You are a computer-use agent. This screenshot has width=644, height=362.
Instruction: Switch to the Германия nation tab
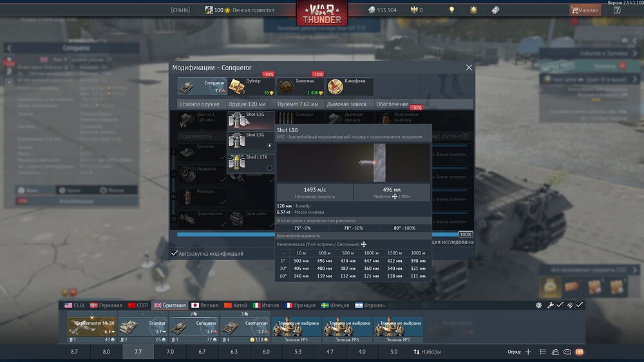point(106,305)
